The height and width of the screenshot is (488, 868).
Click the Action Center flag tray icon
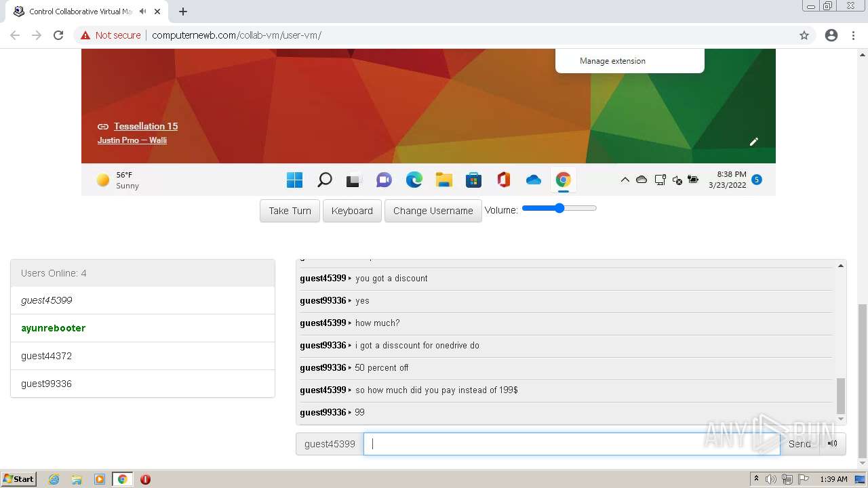[x=803, y=479]
